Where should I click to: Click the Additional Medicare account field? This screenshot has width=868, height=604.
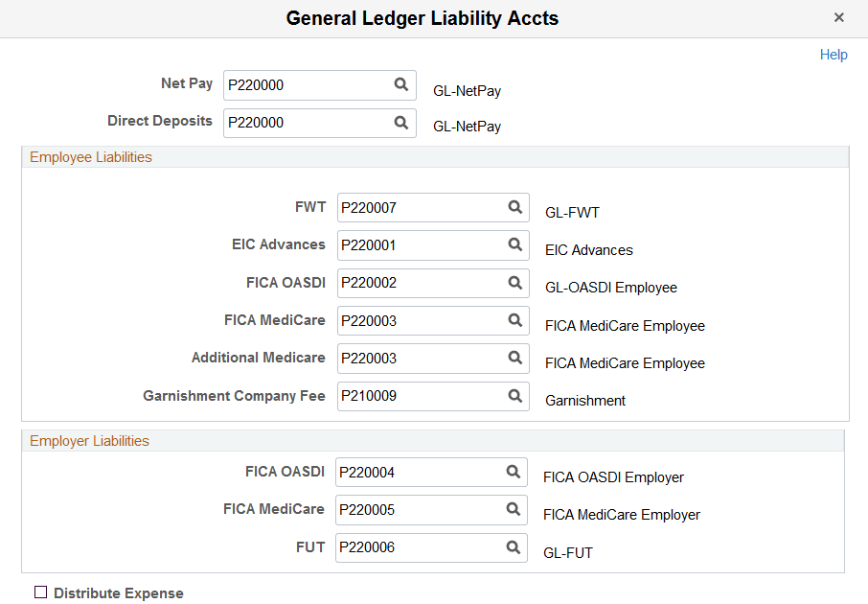tap(412, 358)
